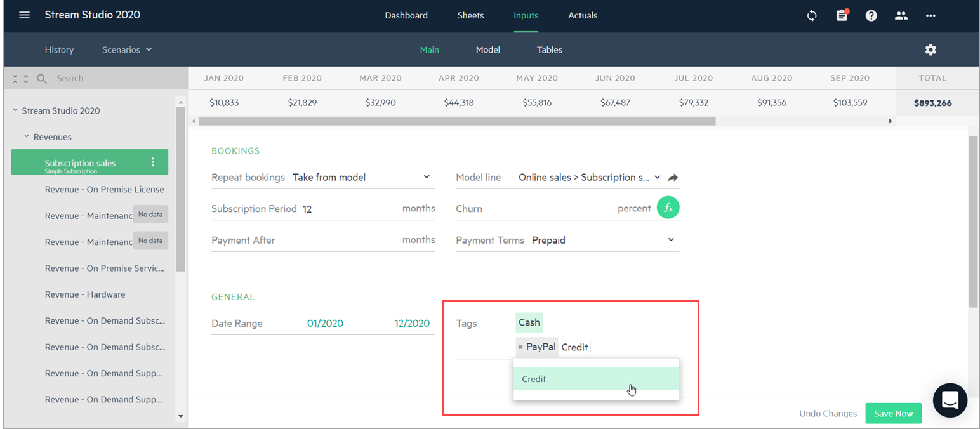The width and height of the screenshot is (980, 429).
Task: Open the more options ellipsis in header
Action: point(930,16)
